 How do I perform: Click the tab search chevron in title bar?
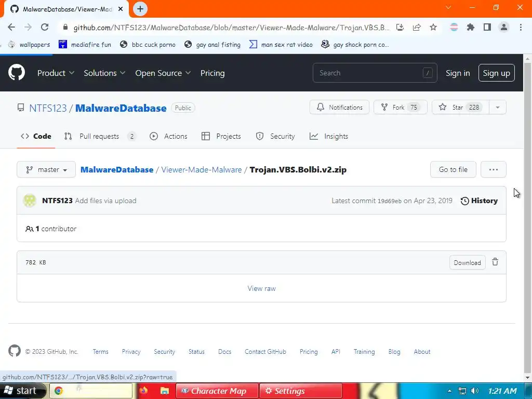pos(448,7)
